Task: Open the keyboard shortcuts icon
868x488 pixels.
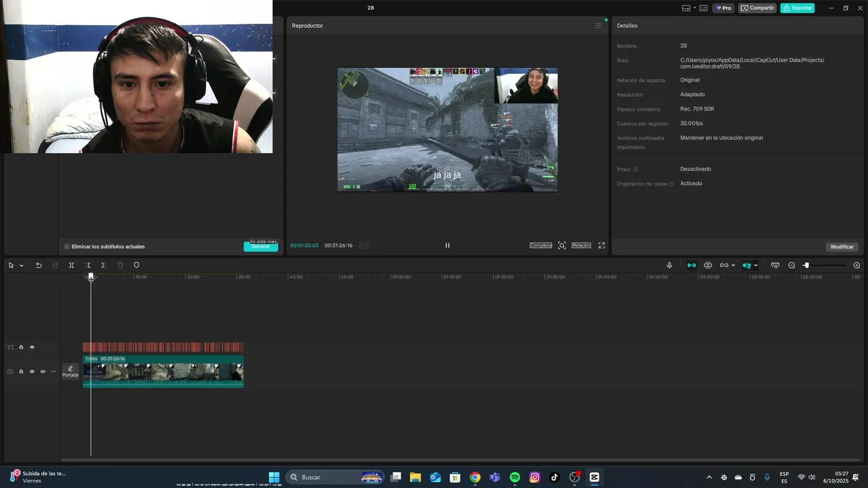Action: click(x=704, y=8)
